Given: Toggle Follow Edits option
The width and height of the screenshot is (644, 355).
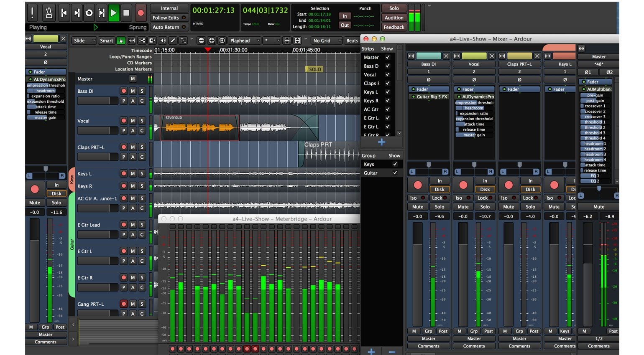Looking at the screenshot, I should point(169,18).
